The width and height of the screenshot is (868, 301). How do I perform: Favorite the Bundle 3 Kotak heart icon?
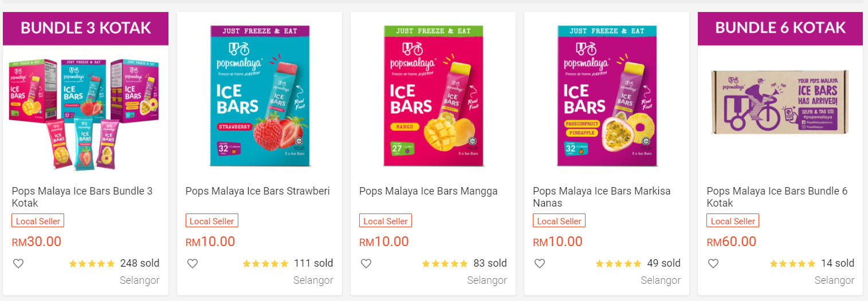(x=18, y=264)
